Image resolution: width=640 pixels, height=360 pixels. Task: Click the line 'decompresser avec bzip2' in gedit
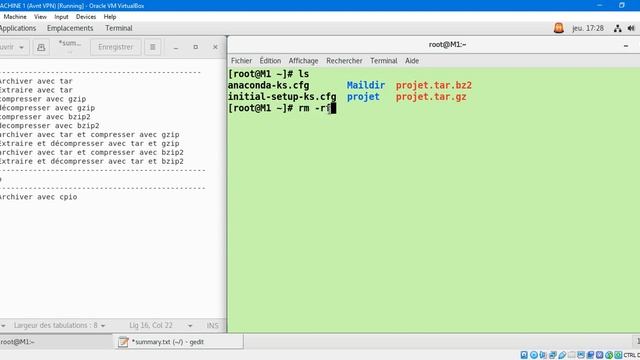(x=49, y=126)
